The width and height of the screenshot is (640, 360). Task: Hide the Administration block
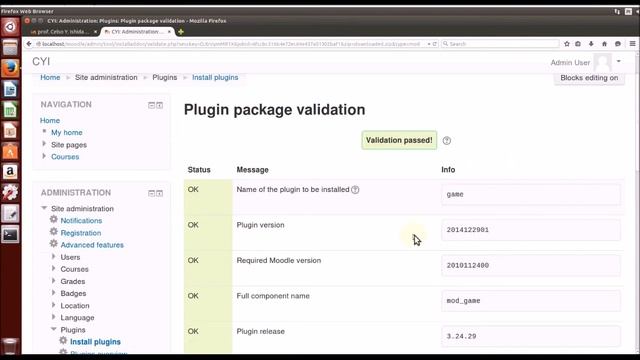click(151, 193)
